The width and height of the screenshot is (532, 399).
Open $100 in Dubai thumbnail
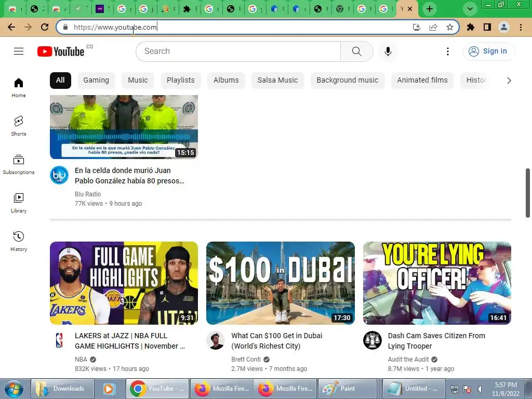point(280,283)
